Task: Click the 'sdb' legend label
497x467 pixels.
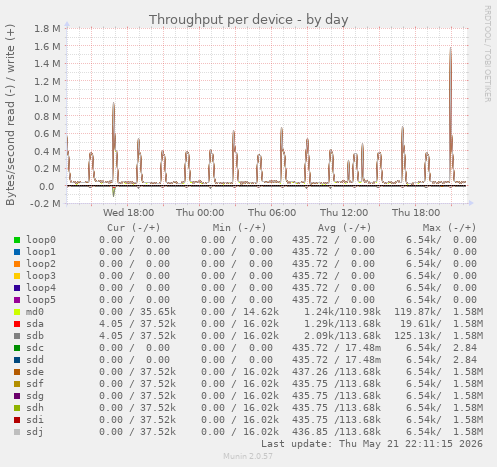Action: 35,336
